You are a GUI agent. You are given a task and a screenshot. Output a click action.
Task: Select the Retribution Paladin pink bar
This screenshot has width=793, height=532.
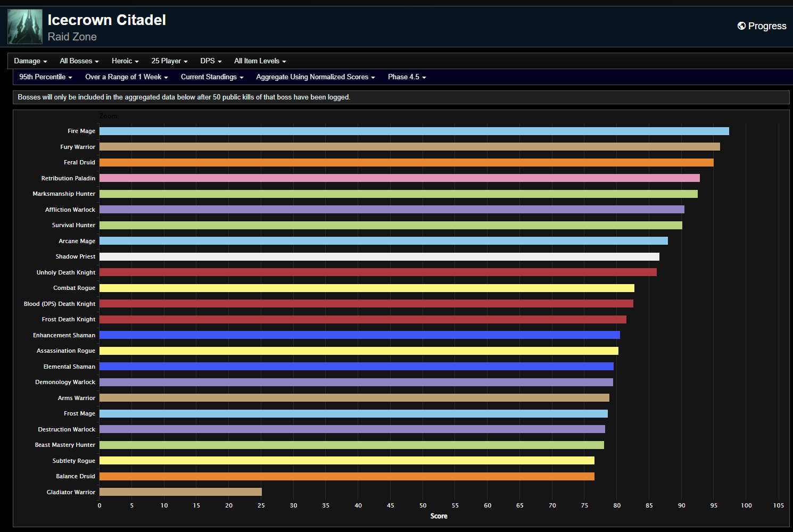click(x=400, y=178)
